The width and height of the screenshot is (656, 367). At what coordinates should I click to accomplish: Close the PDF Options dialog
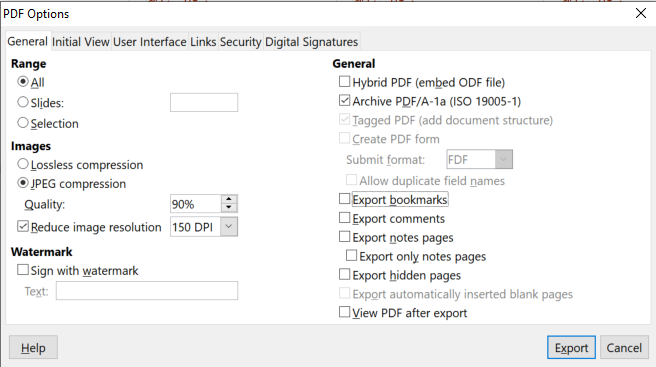coord(641,13)
